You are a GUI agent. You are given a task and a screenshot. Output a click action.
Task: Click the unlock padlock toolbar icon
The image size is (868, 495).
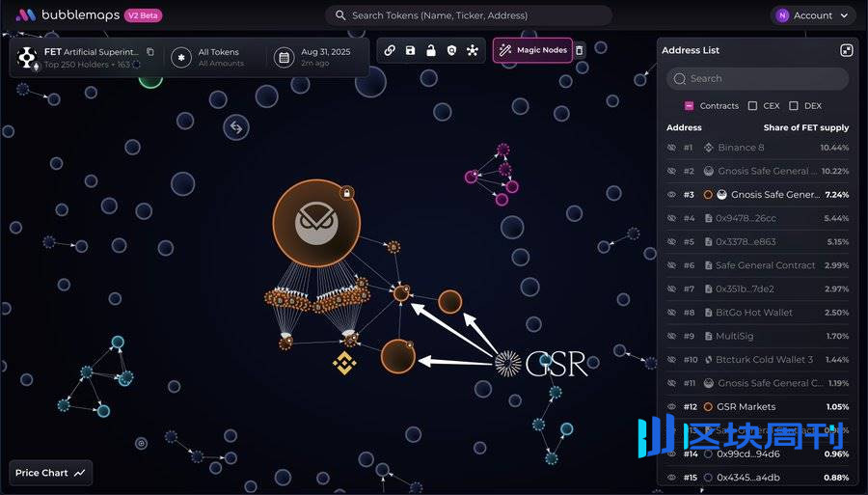coord(431,50)
